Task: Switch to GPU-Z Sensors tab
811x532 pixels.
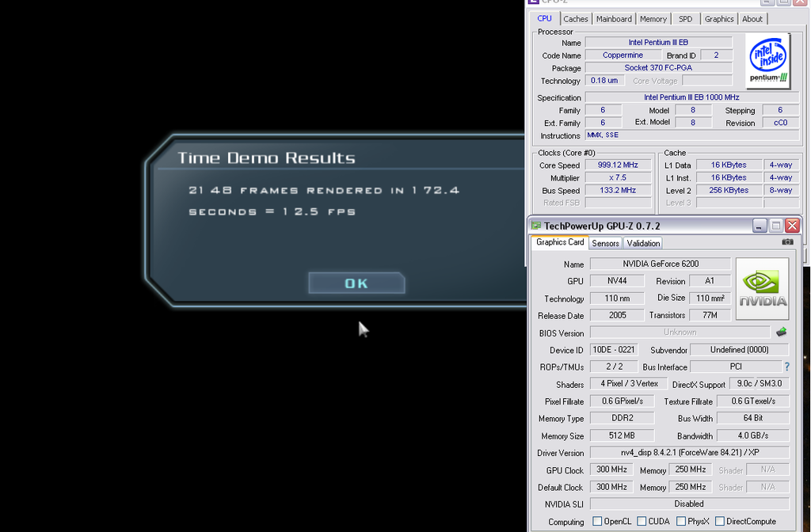Action: click(x=605, y=243)
